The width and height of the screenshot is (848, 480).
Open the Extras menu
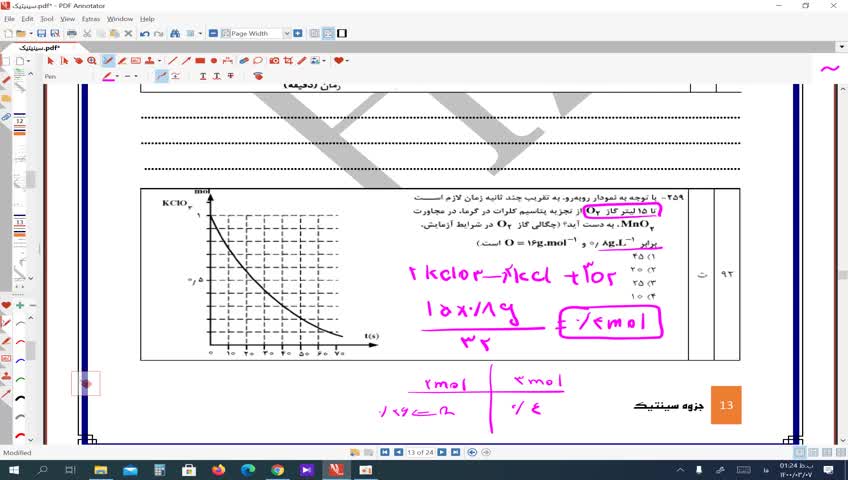click(90, 19)
